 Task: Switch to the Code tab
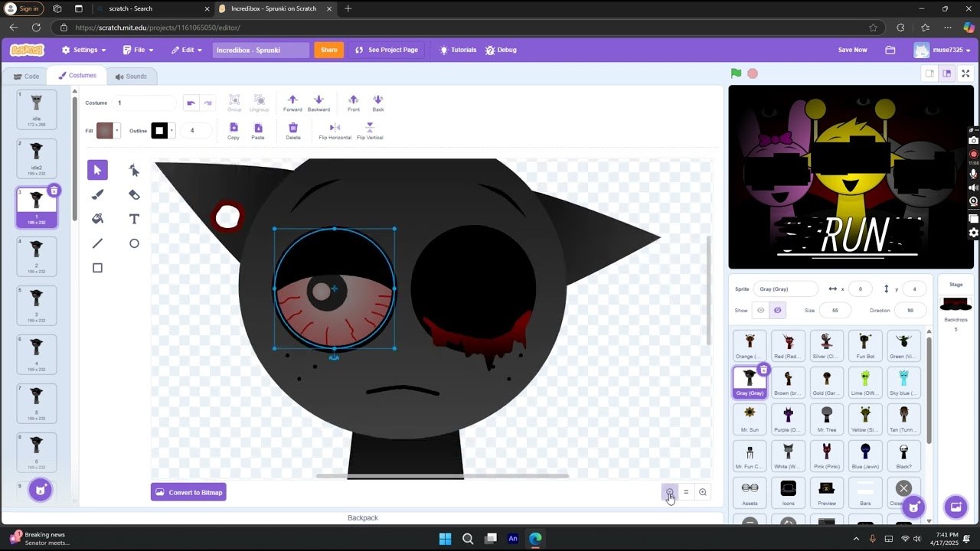click(26, 76)
